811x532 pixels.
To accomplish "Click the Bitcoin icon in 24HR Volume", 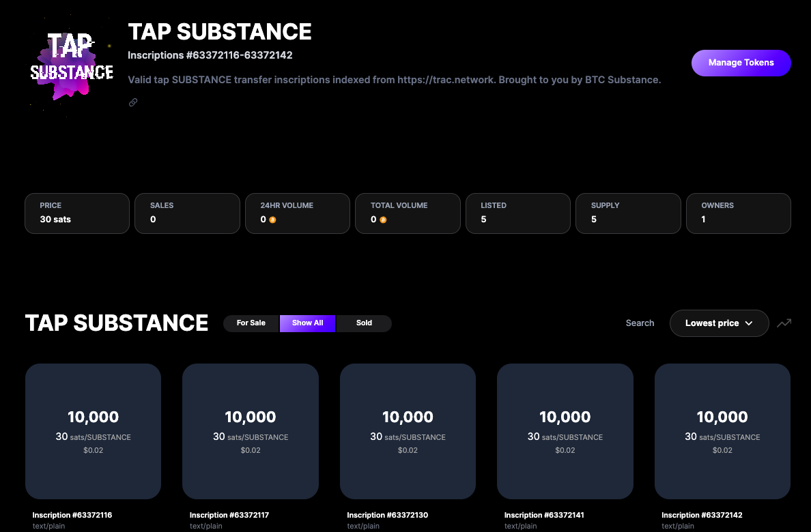I will (x=272, y=220).
